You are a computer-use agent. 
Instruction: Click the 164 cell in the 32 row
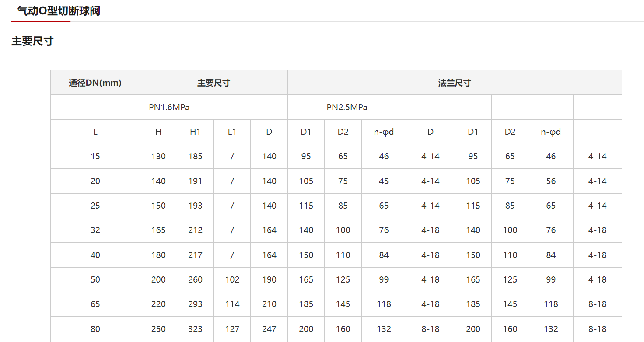(x=269, y=230)
